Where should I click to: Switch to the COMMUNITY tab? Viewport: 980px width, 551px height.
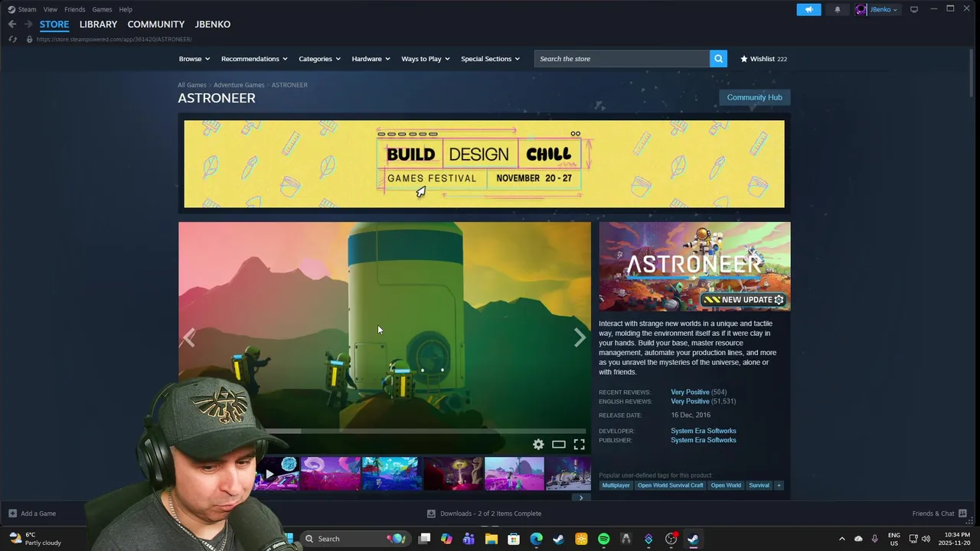pos(155,24)
